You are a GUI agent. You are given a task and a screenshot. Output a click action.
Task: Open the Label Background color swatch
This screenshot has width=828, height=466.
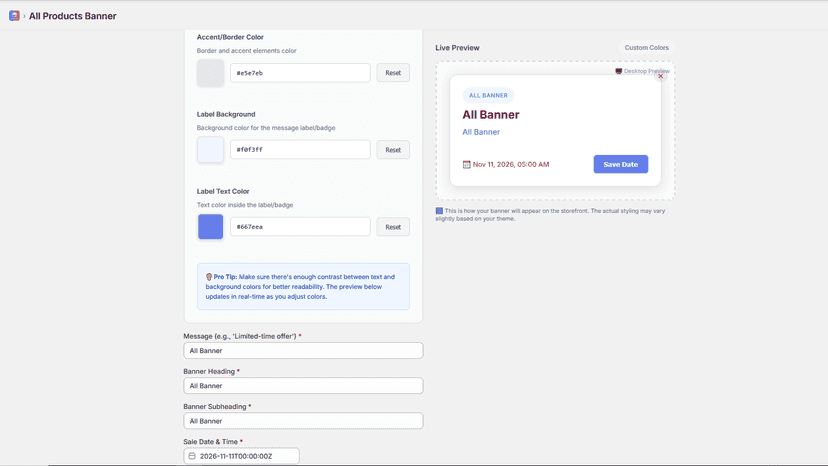point(210,150)
